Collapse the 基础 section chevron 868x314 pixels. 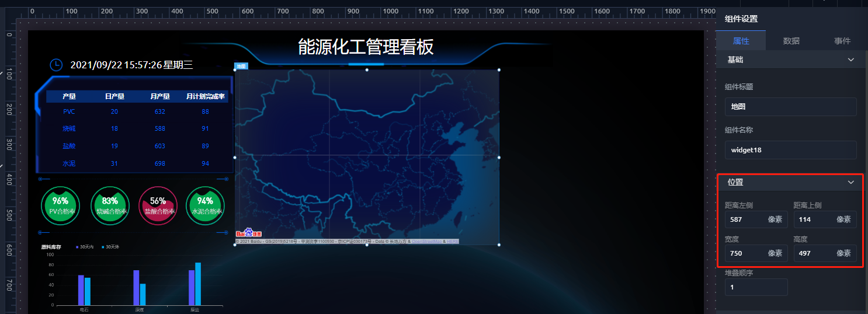click(851, 60)
